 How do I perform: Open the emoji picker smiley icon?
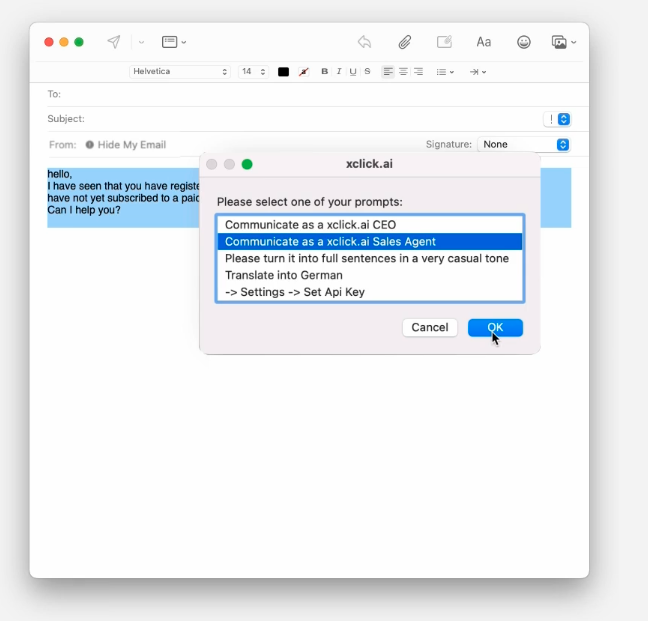[524, 42]
